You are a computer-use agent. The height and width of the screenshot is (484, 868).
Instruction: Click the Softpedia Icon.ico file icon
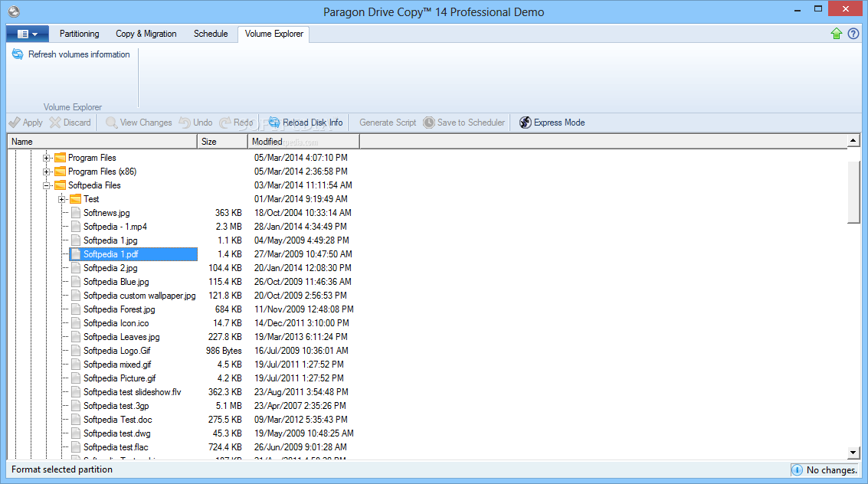click(76, 323)
